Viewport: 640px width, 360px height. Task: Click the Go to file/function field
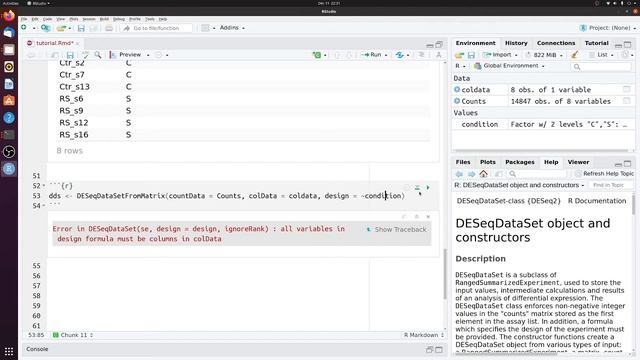coord(156,28)
